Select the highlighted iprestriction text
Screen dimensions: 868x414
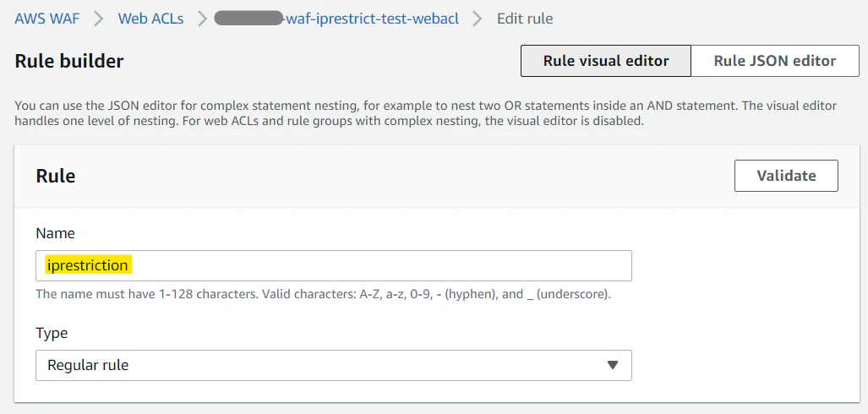(88, 265)
